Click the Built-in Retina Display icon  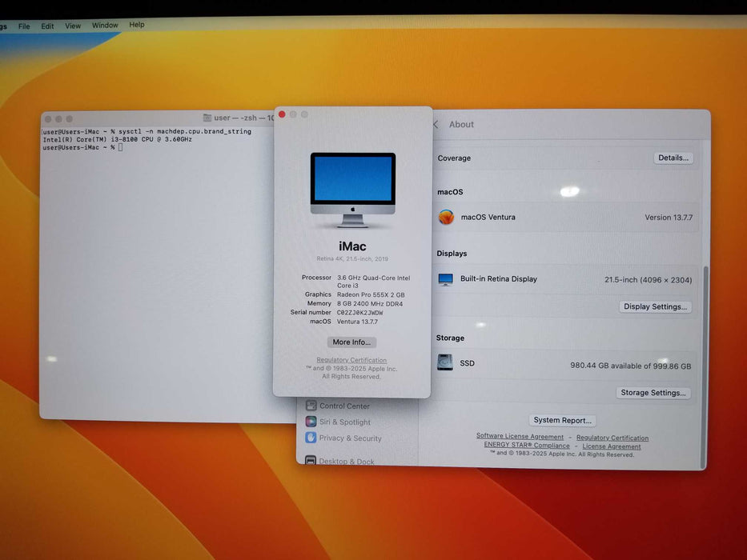pyautogui.click(x=445, y=279)
